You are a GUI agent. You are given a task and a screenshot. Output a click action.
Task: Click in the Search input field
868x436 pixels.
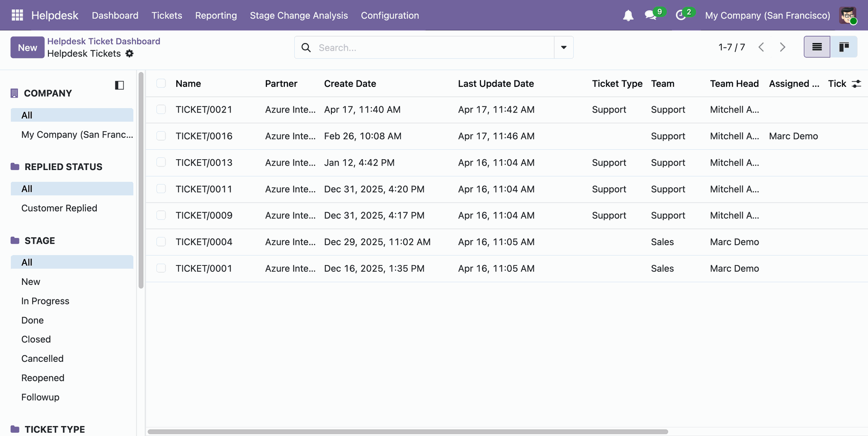coord(434,47)
